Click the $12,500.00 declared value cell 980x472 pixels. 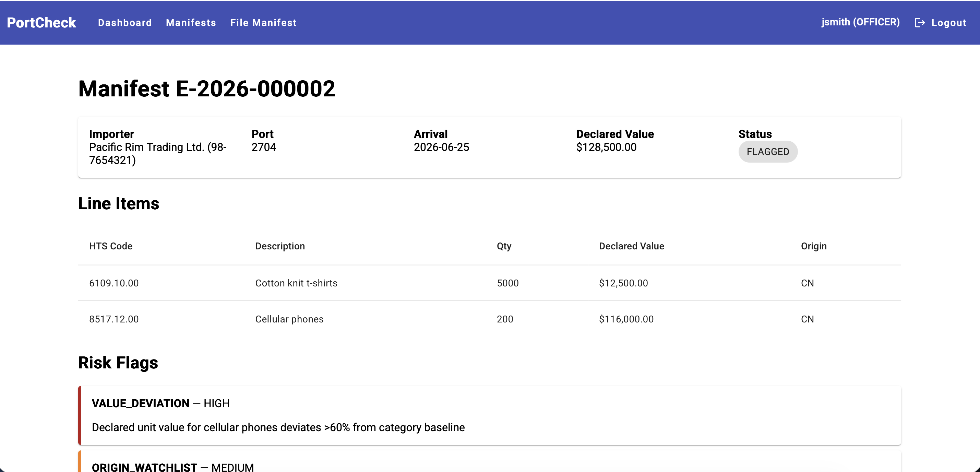623,283
